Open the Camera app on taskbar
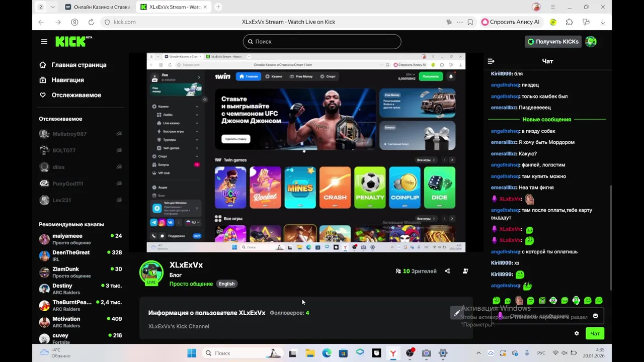 [x=426, y=353]
